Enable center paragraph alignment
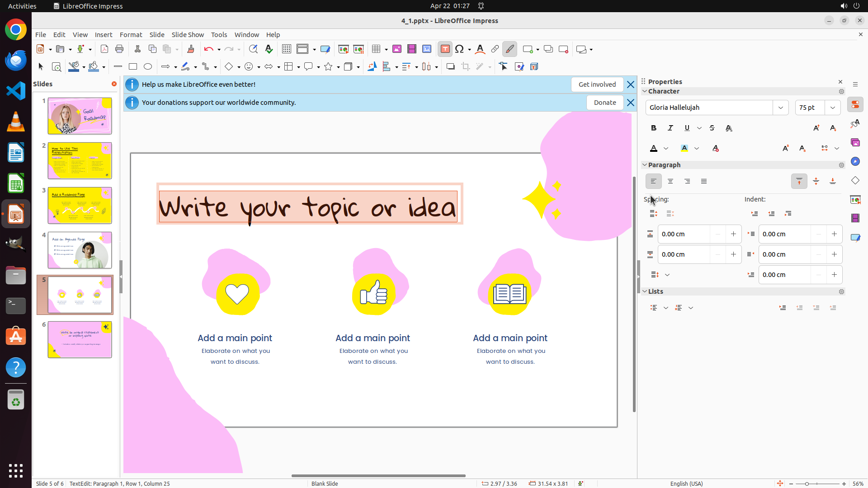This screenshot has height=488, width=868. [670, 181]
